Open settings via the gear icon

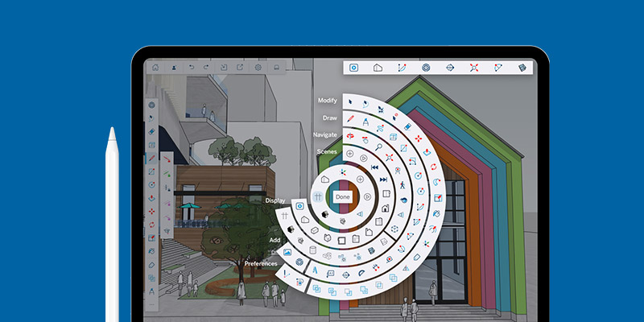click(258, 68)
